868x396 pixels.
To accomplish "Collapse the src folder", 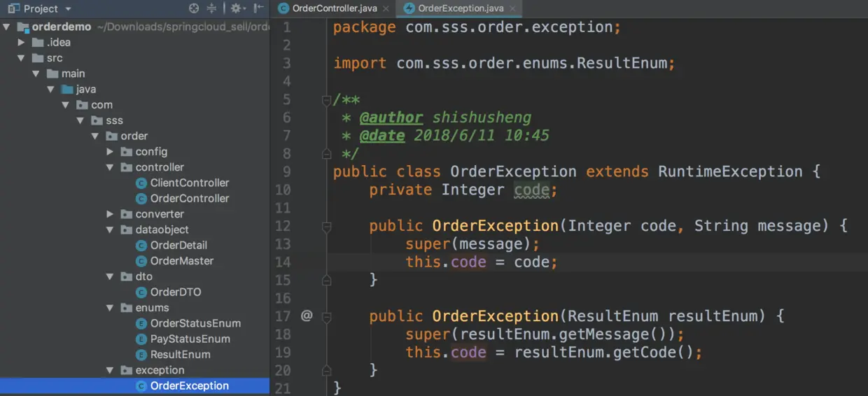I will coord(22,58).
